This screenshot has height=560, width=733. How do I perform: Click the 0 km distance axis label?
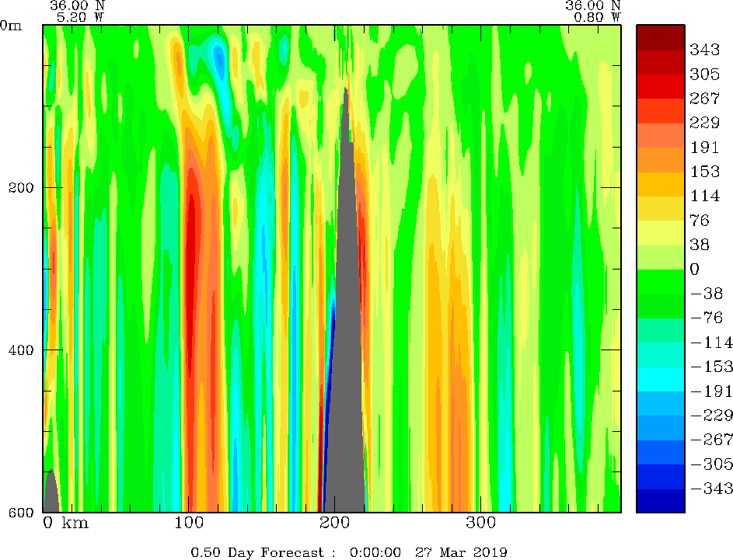point(65,522)
